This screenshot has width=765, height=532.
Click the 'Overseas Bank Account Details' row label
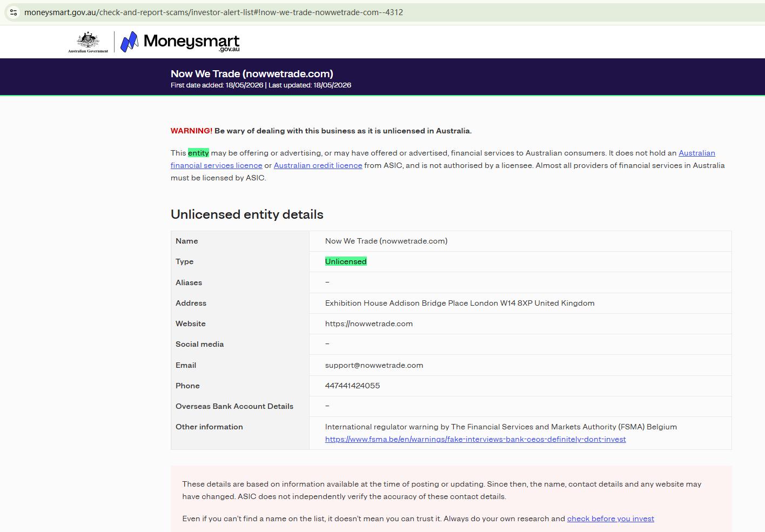[234, 406]
